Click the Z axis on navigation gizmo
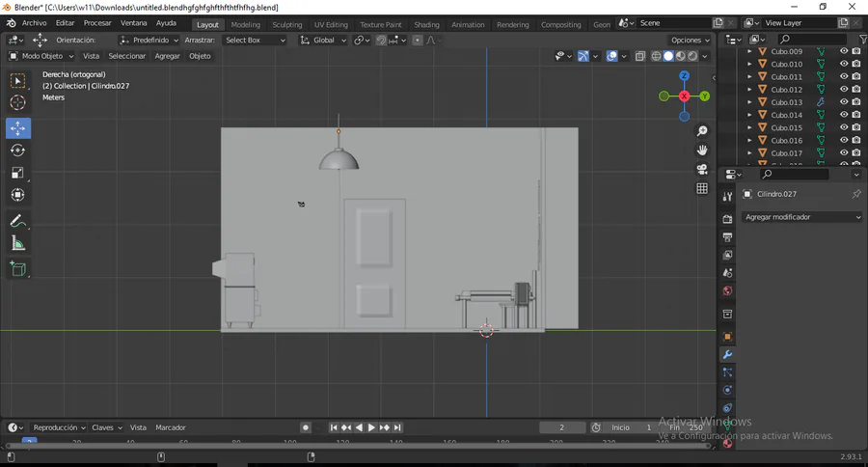 point(684,76)
